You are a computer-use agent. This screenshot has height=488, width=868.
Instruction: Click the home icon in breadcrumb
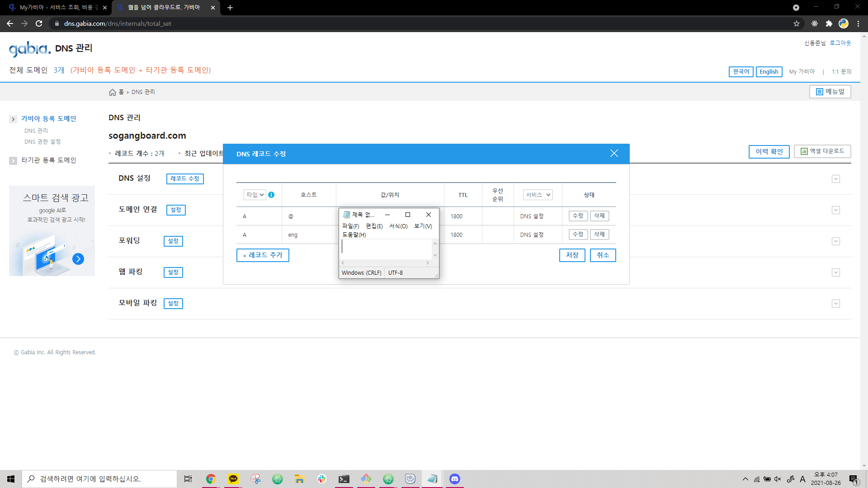click(x=112, y=92)
